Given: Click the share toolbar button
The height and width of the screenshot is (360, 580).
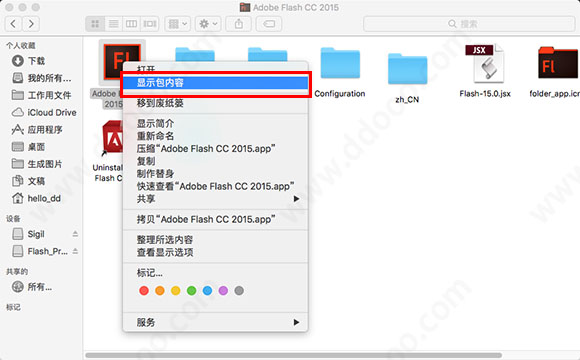Looking at the screenshot, I should (239, 24).
